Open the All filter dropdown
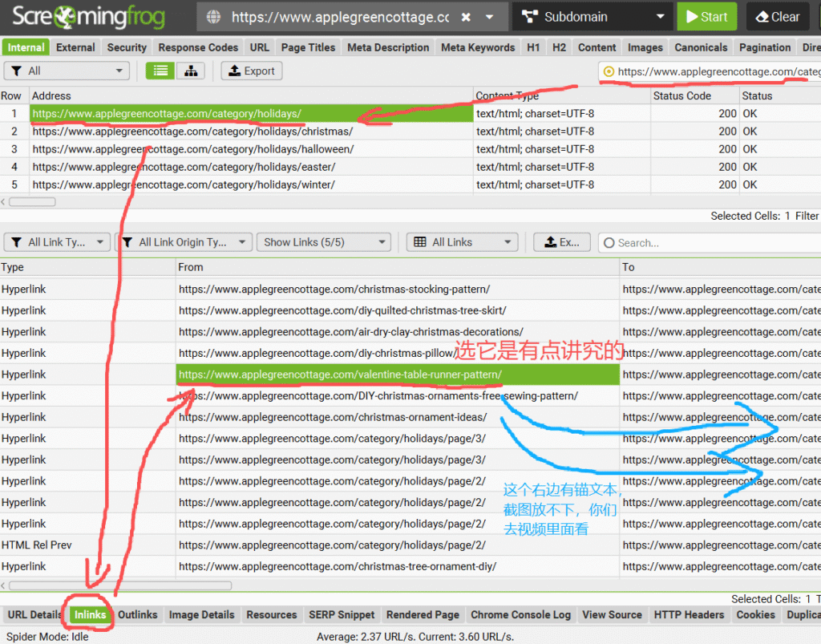This screenshot has height=644, width=821. (67, 71)
